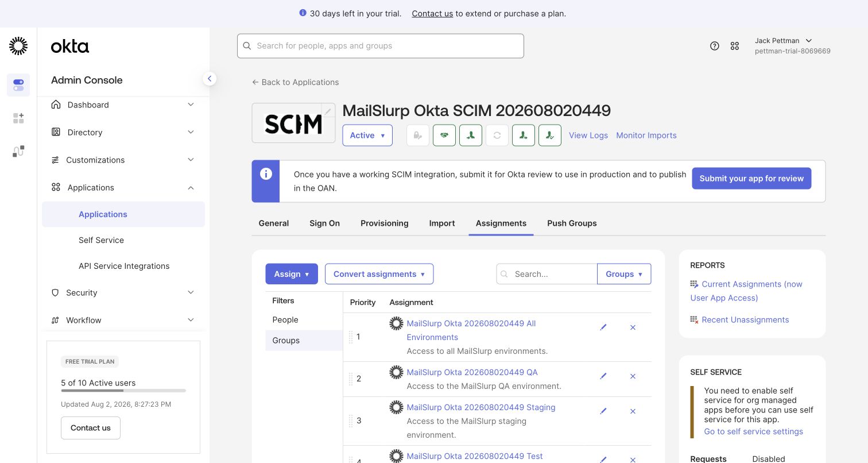
Task: Click the import users icon
Action: [x=471, y=136]
